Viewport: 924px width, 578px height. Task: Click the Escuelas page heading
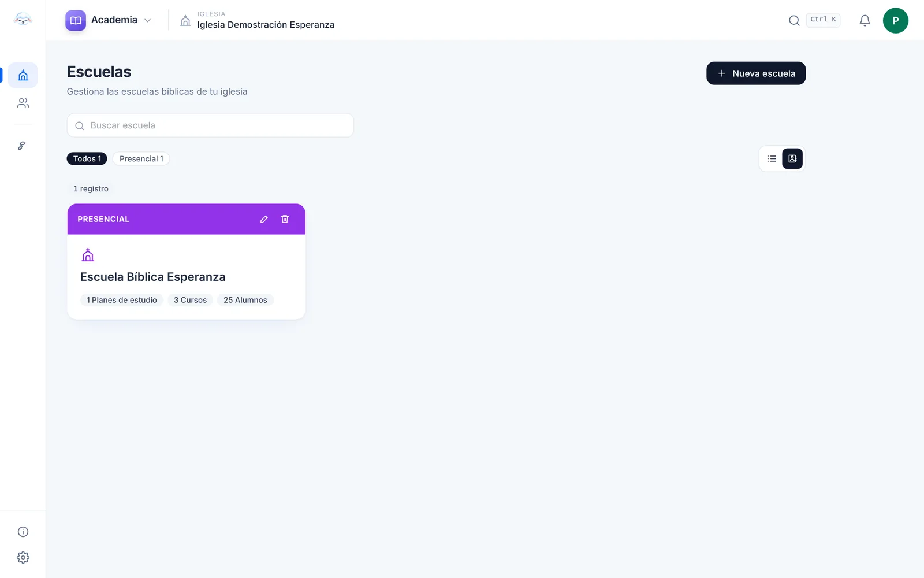point(99,72)
